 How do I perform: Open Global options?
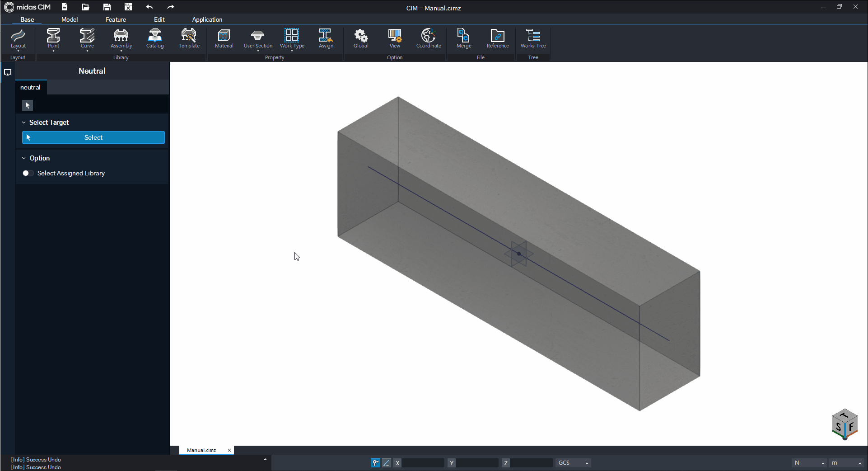pos(361,38)
